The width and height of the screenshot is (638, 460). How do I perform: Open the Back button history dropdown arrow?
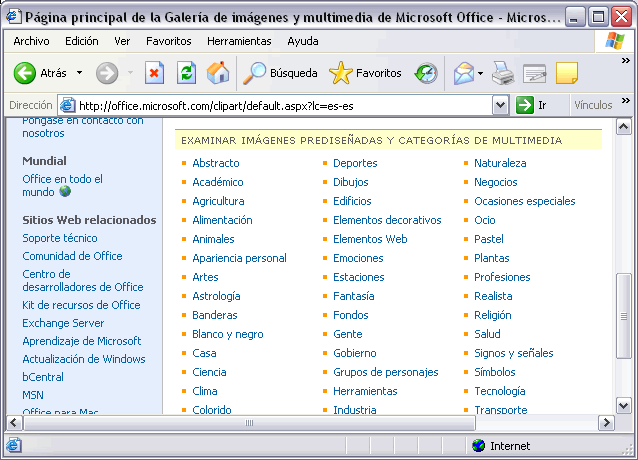[79, 73]
